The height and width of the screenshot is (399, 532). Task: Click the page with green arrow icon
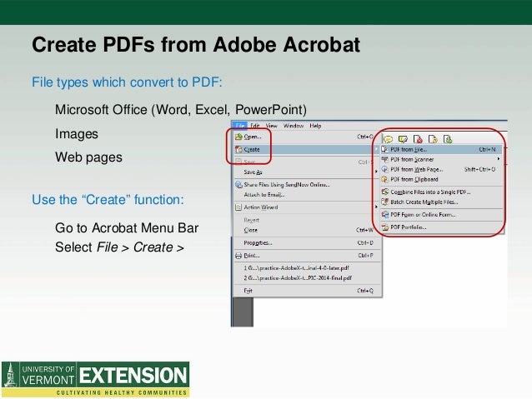point(448,139)
